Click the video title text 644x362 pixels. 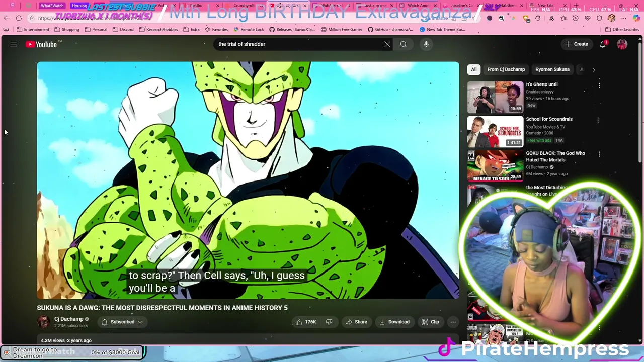pos(162,308)
